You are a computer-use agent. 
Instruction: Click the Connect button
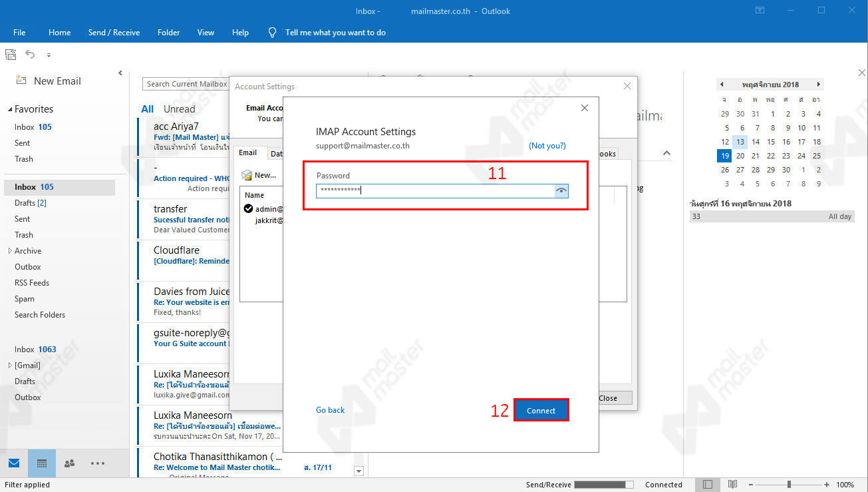coord(541,410)
